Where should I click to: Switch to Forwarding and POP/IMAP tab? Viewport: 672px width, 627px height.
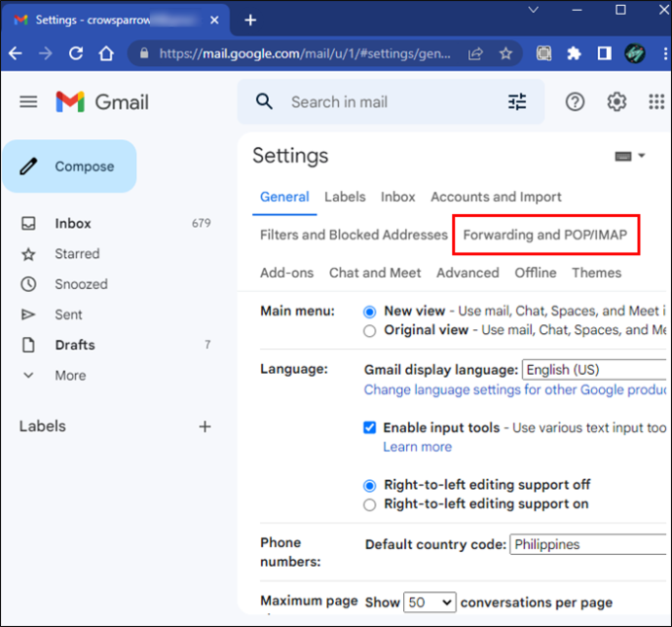coord(545,235)
